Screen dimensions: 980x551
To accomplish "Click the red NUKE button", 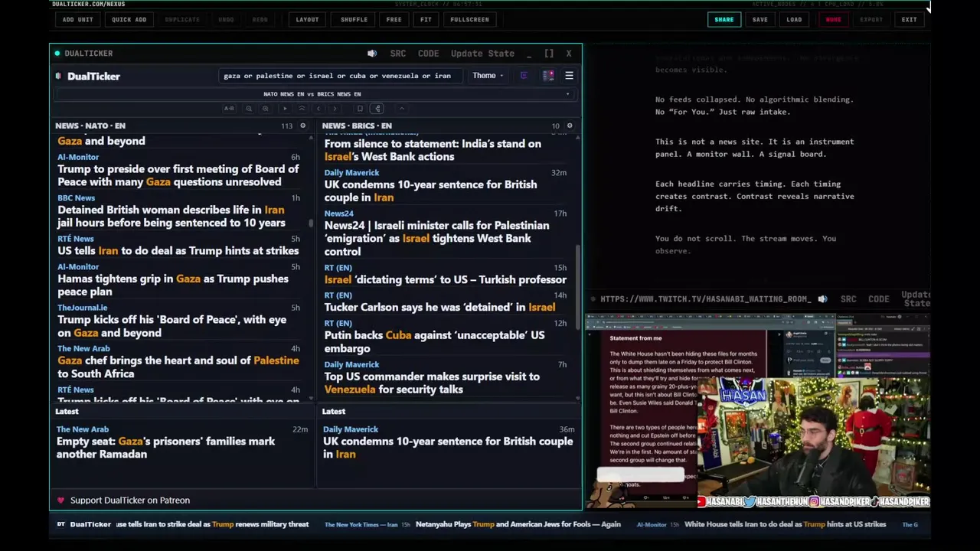I will tap(833, 19).
